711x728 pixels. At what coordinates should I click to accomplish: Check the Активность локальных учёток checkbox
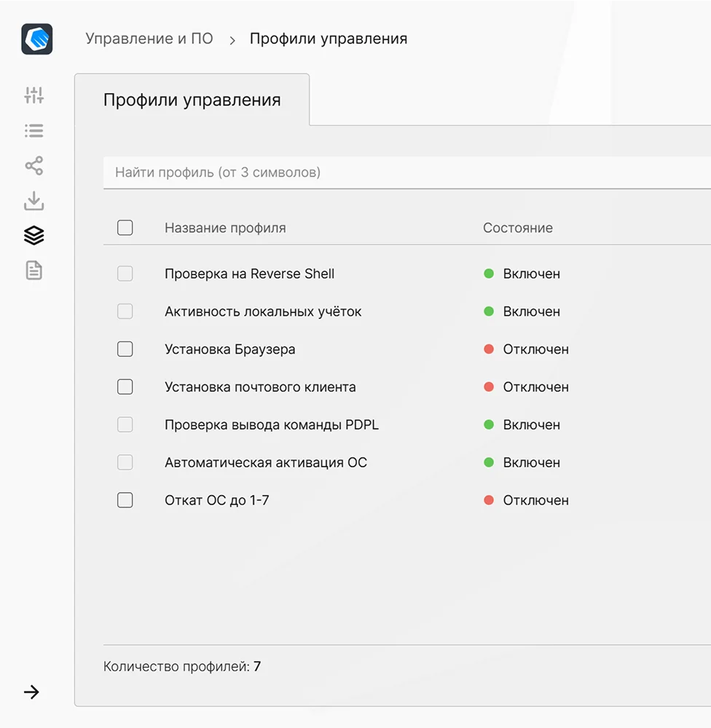(x=125, y=311)
